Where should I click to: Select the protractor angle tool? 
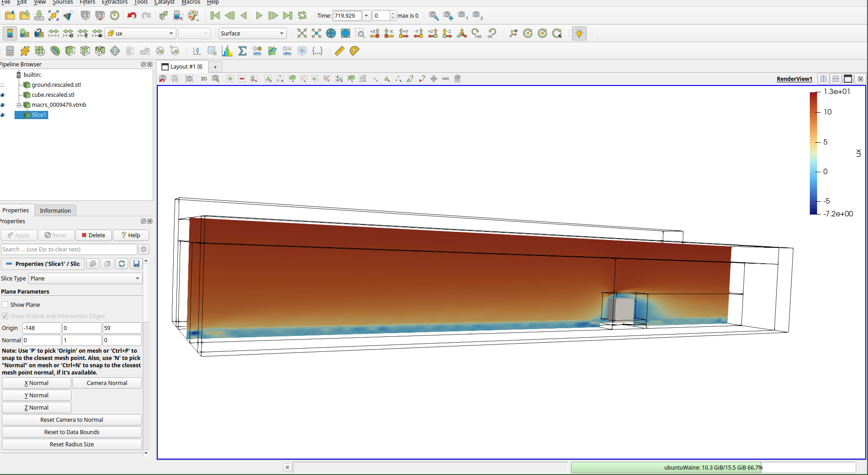coord(354,51)
